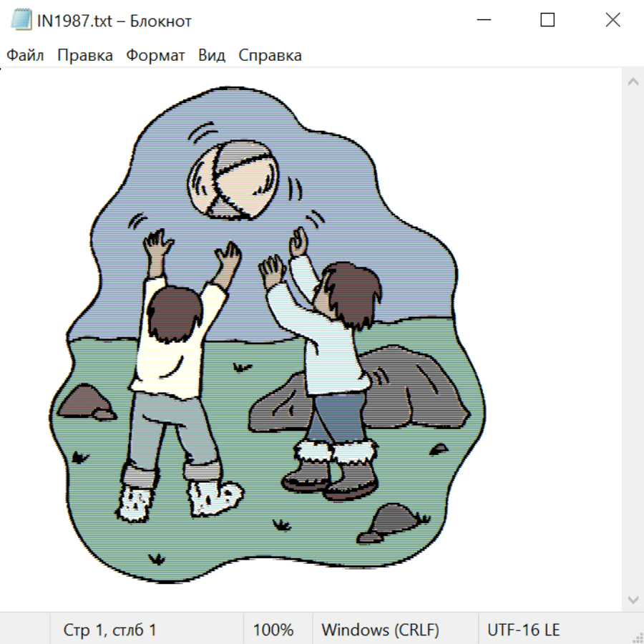Click the resize grip in the bottom-right corner
Screen dimensions: 644x644
click(637, 637)
